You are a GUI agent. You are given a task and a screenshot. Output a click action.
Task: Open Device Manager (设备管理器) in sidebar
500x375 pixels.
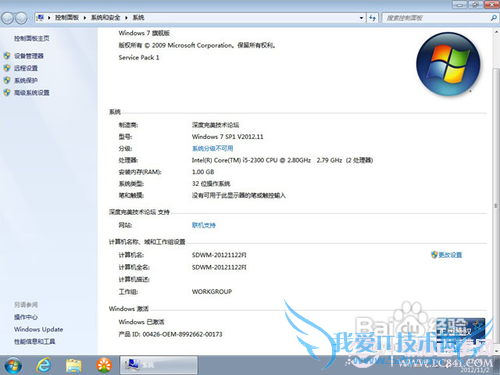pyautogui.click(x=29, y=56)
